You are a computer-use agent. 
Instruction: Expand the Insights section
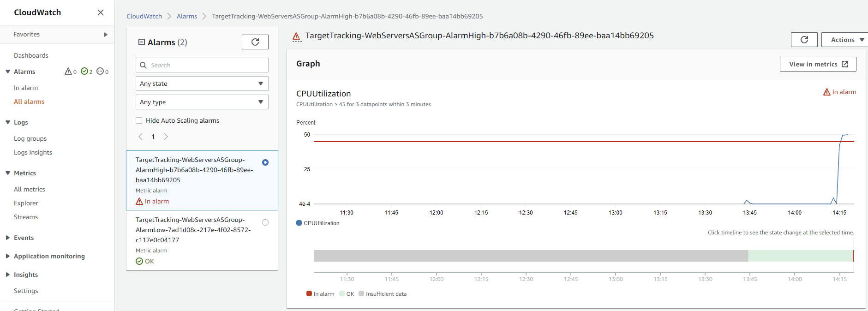8,275
